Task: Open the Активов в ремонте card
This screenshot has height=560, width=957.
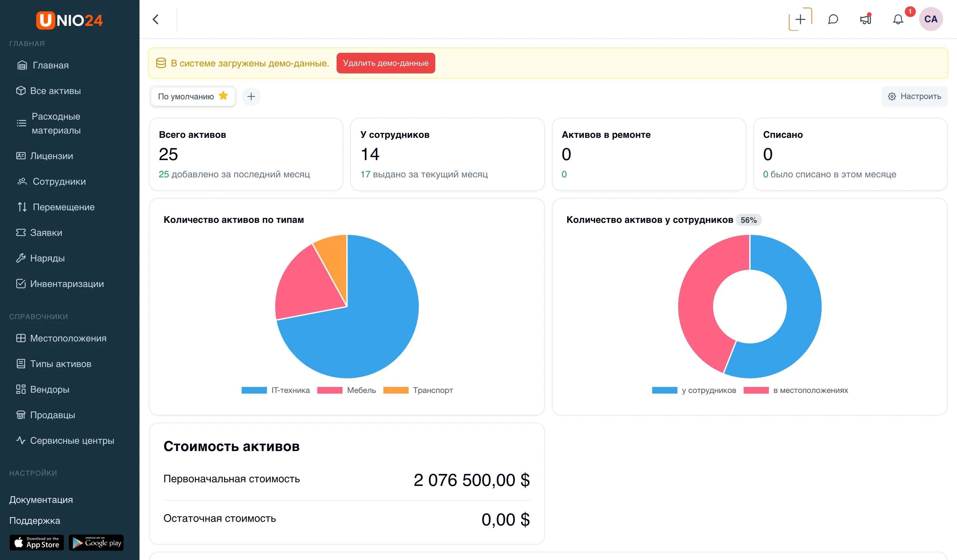Action: pos(649,154)
